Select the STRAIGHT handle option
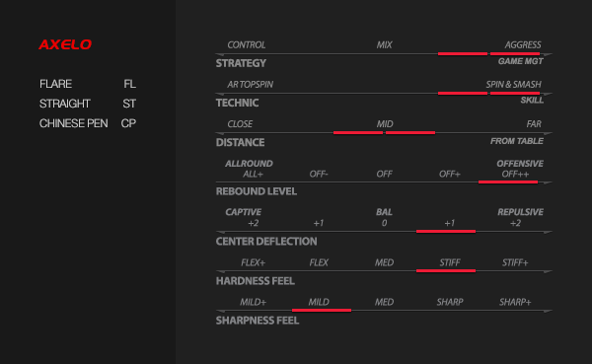 pos(65,104)
